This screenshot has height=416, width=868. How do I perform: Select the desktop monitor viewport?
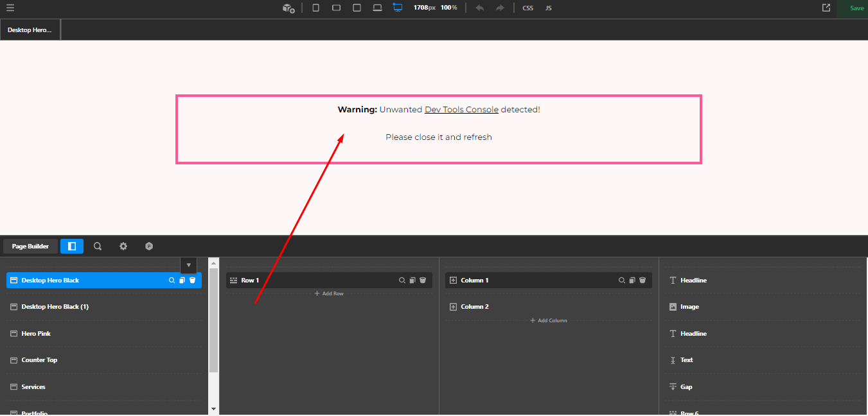pos(398,8)
